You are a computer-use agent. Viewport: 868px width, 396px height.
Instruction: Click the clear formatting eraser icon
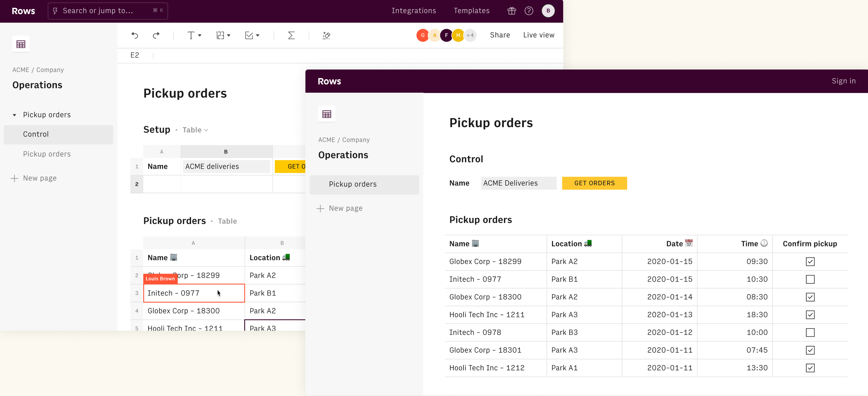coord(326,35)
